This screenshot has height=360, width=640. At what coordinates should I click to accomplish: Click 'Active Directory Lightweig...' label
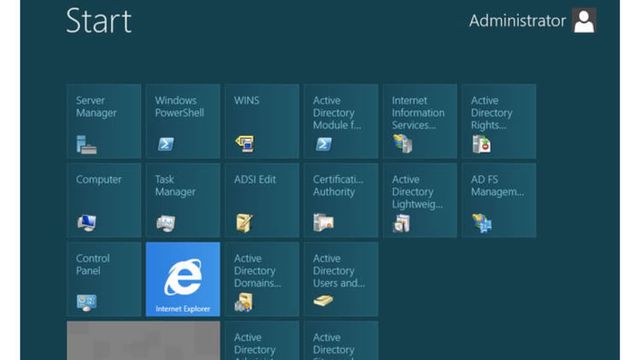tap(417, 192)
